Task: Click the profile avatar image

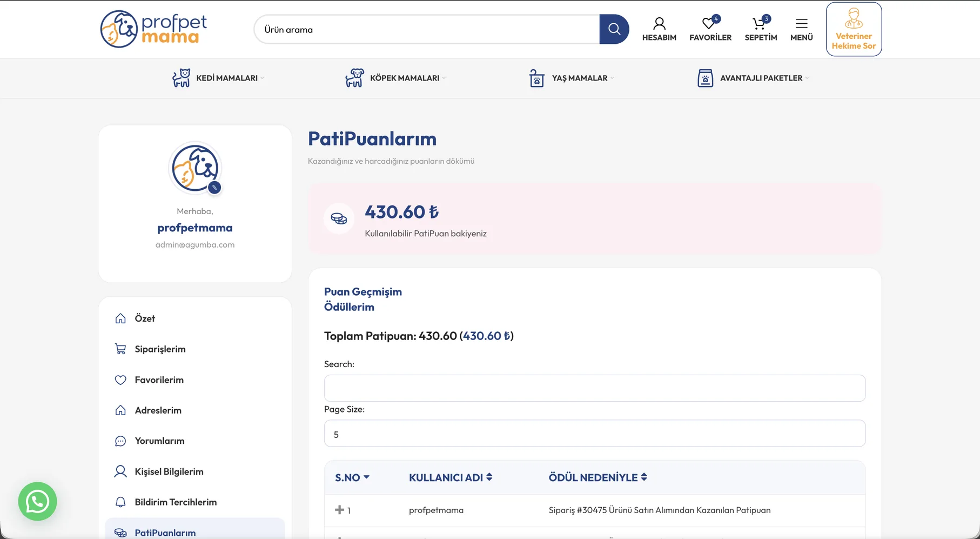Action: pos(195,168)
